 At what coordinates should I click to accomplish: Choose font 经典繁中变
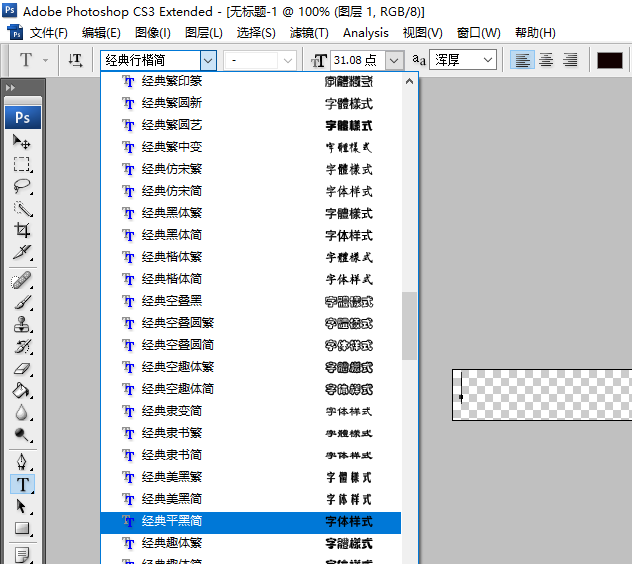pyautogui.click(x=251, y=147)
